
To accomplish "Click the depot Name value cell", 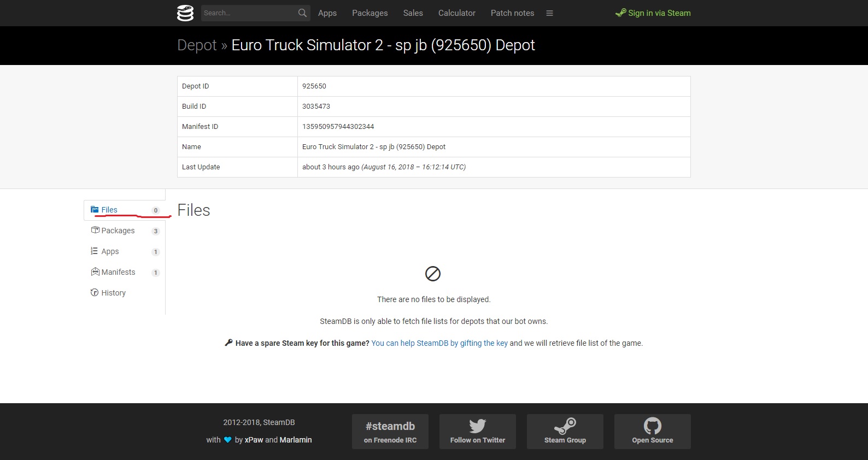I will coord(494,147).
